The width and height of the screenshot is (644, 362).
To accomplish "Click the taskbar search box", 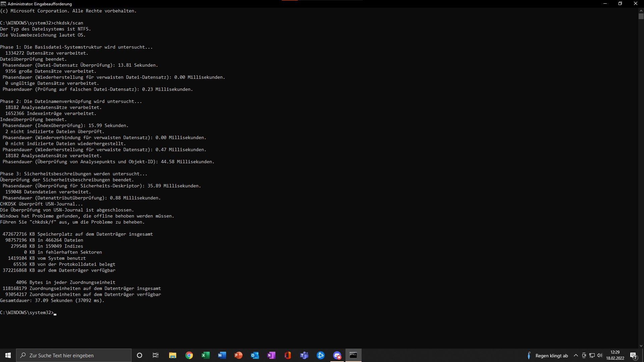I will pyautogui.click(x=74, y=355).
